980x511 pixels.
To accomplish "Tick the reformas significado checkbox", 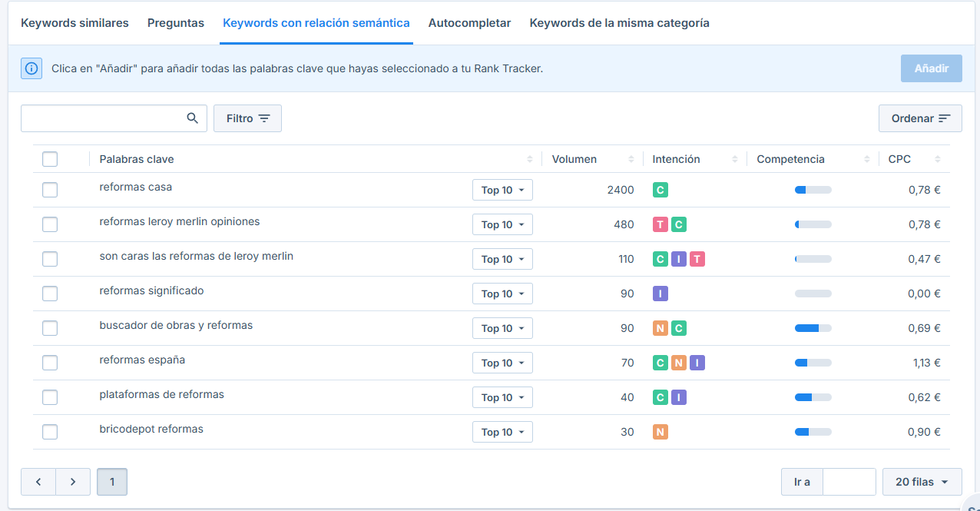I will pos(50,294).
